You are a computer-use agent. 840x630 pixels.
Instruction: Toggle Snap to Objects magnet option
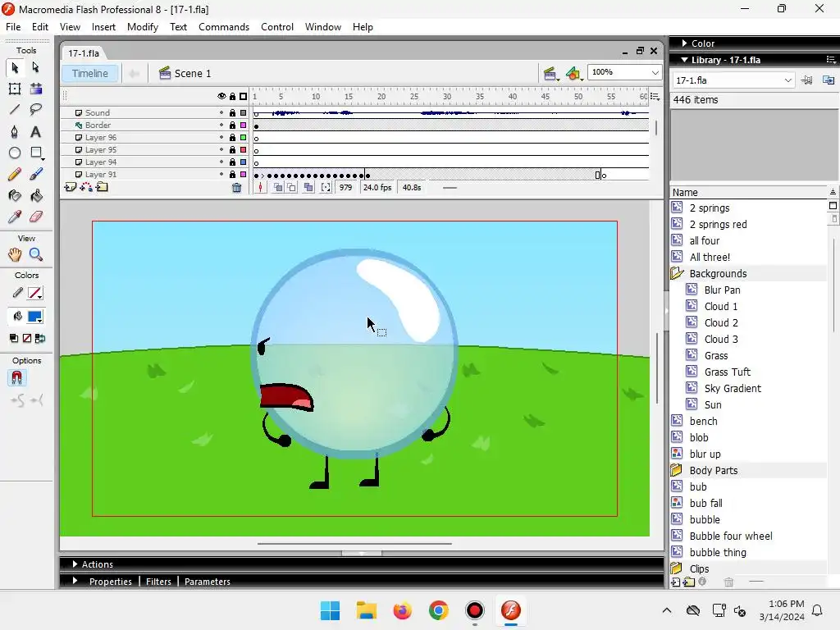[x=16, y=378]
